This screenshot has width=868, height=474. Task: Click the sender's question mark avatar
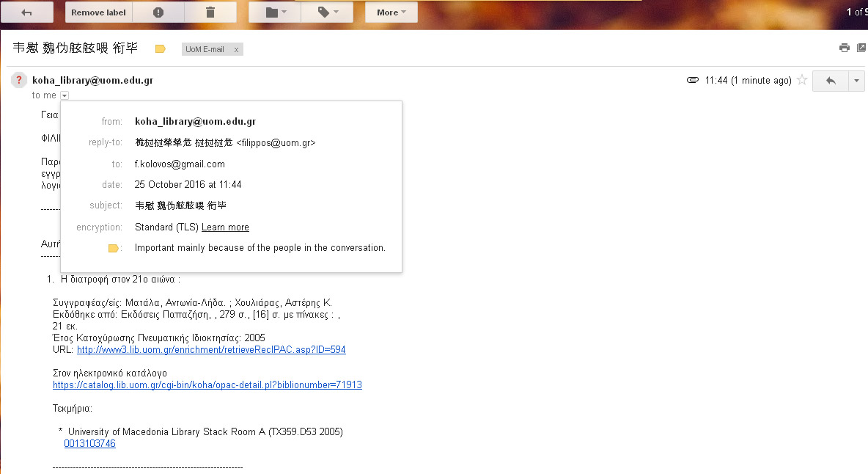19,81
